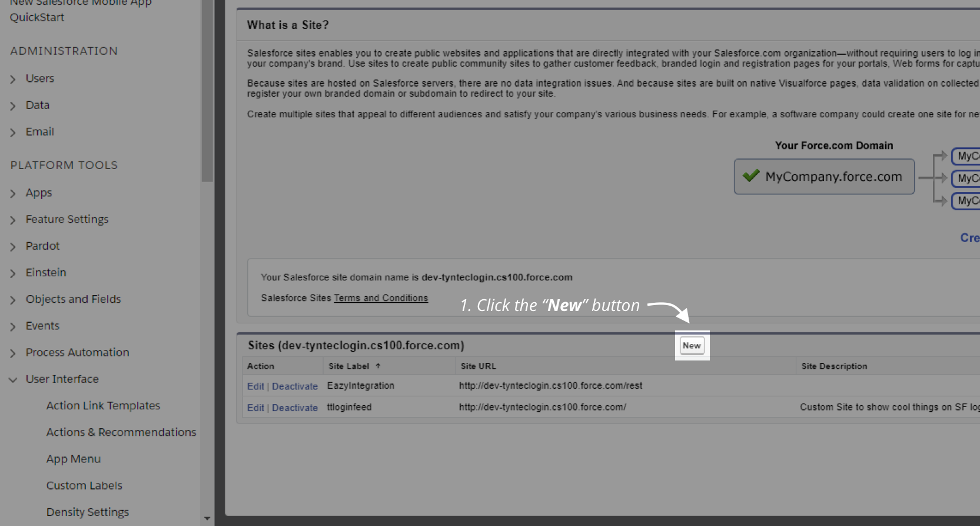Image resolution: width=980 pixels, height=526 pixels.
Task: Expand the Email section chevron
Action: (x=13, y=133)
